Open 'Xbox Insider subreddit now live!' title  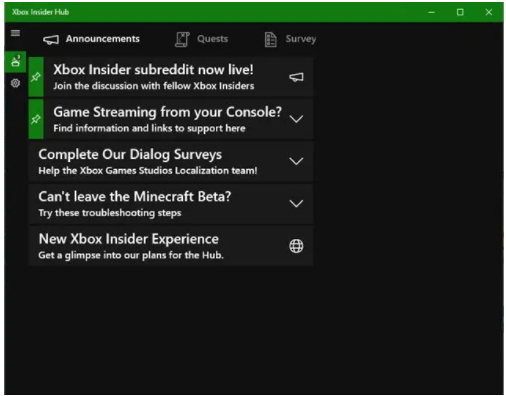coord(153,70)
